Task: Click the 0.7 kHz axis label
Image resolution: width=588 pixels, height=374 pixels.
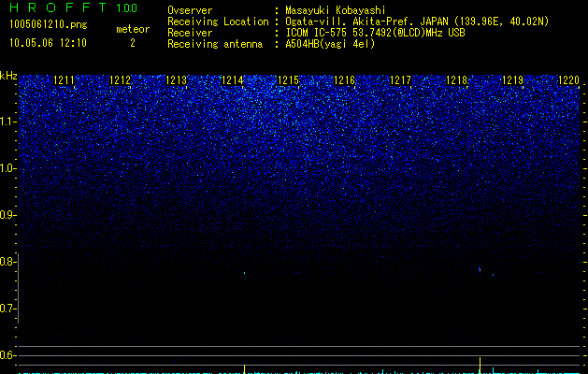Action: [7, 309]
